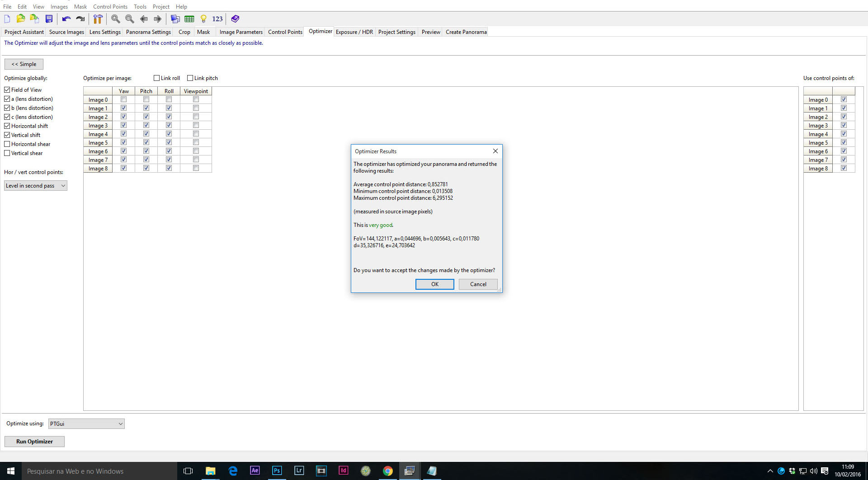Click the zoom in magnifier icon
This screenshot has width=868, height=480.
click(116, 19)
